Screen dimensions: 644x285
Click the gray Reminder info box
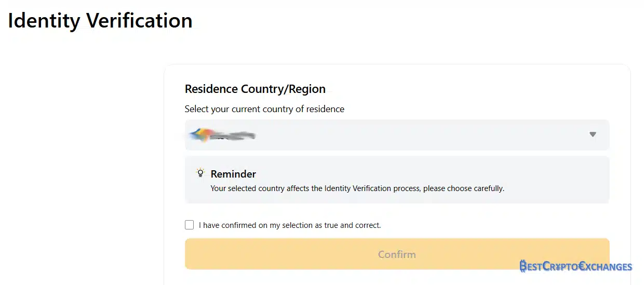[x=397, y=180]
